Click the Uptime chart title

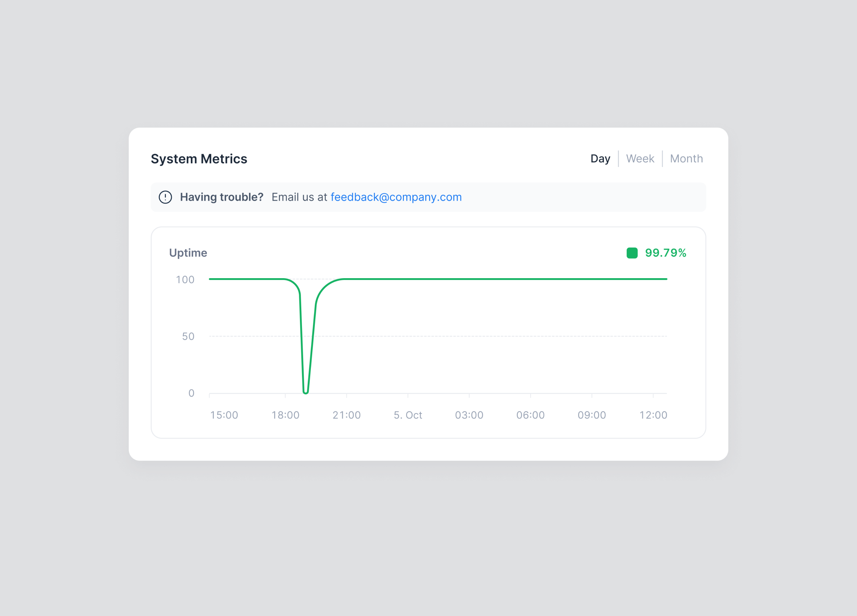[x=188, y=253]
